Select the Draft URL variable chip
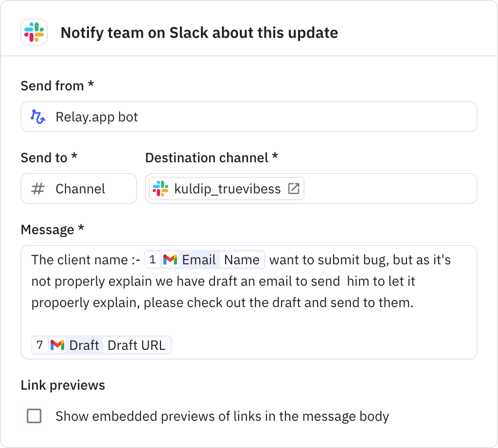Screen dimensions: 498x448 137,345
